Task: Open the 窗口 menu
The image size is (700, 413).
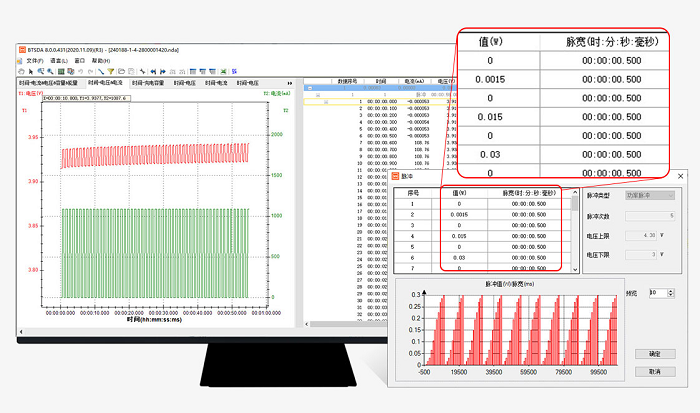Action: (80, 61)
